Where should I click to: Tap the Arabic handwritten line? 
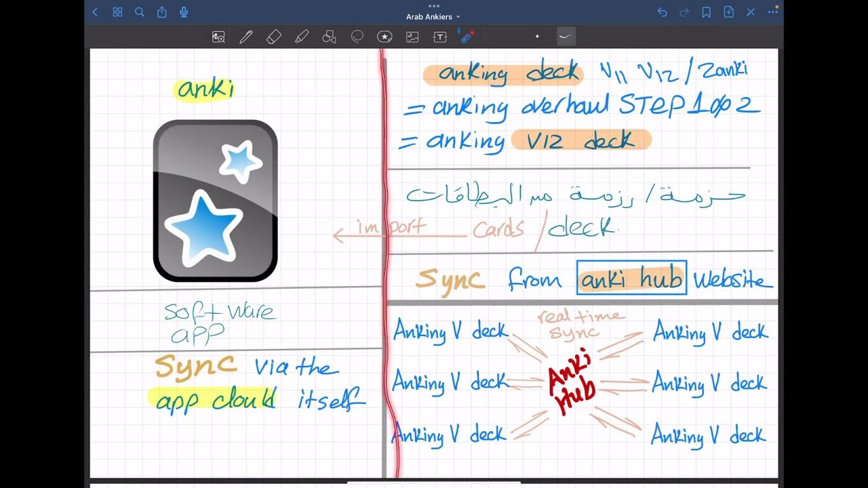tap(576, 195)
